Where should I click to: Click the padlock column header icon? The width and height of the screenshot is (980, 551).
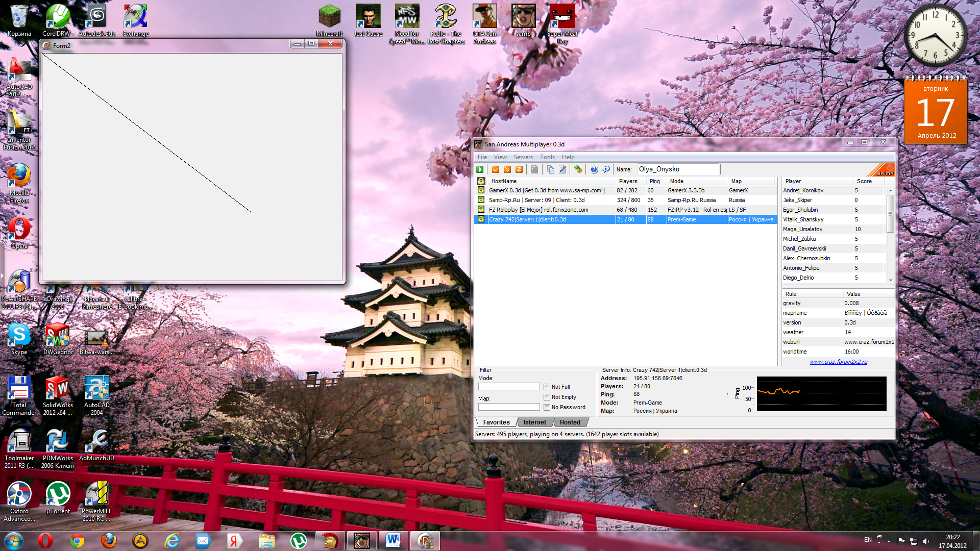[x=481, y=181]
